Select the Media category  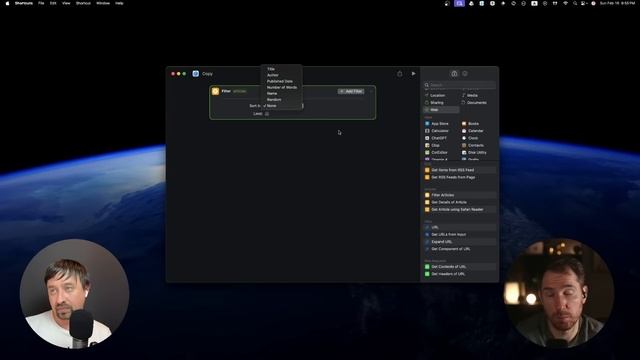point(478,96)
